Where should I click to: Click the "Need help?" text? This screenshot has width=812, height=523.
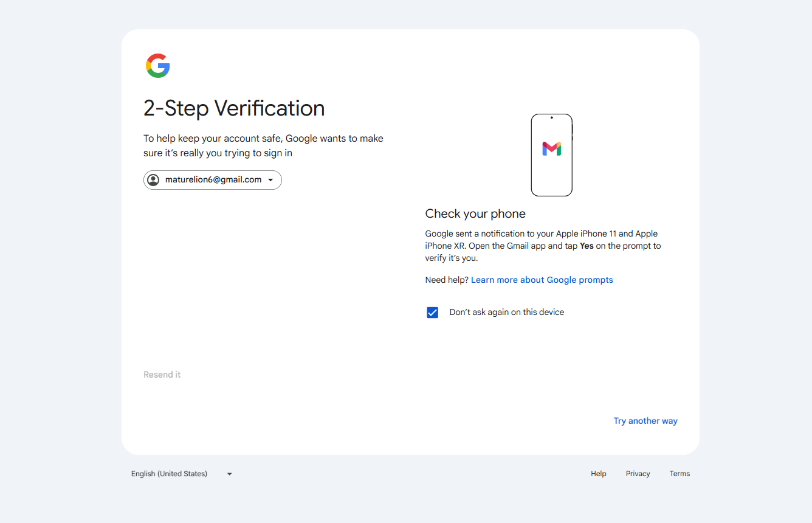tap(447, 280)
